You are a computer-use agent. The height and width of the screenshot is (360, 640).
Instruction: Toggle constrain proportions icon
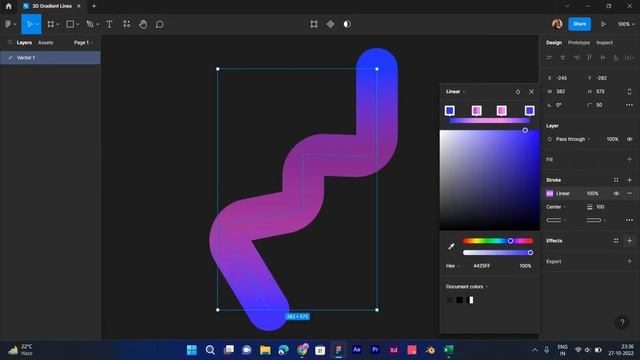coord(629,91)
